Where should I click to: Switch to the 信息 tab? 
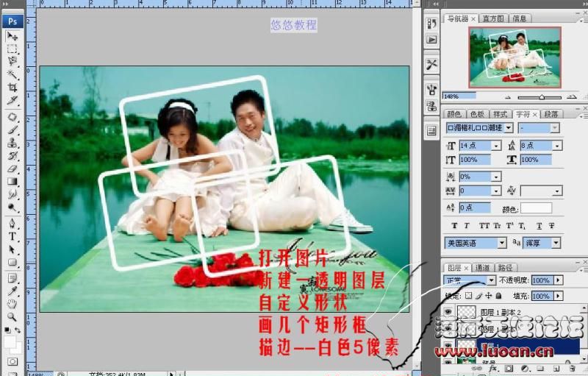pyautogui.click(x=519, y=18)
